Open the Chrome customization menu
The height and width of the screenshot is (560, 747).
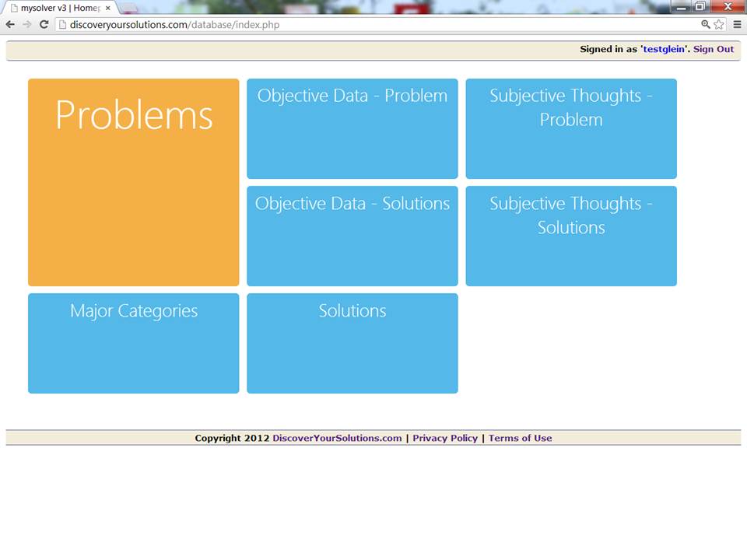click(736, 24)
